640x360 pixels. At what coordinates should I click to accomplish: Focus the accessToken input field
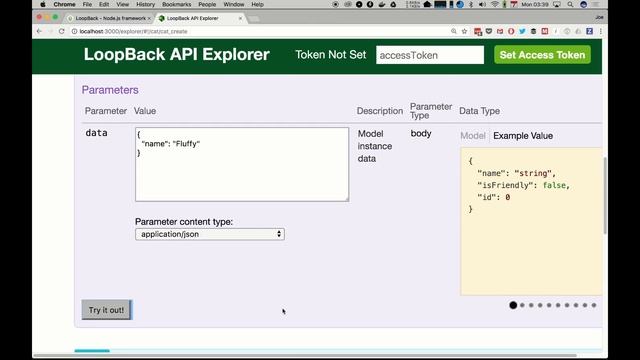pos(430,55)
